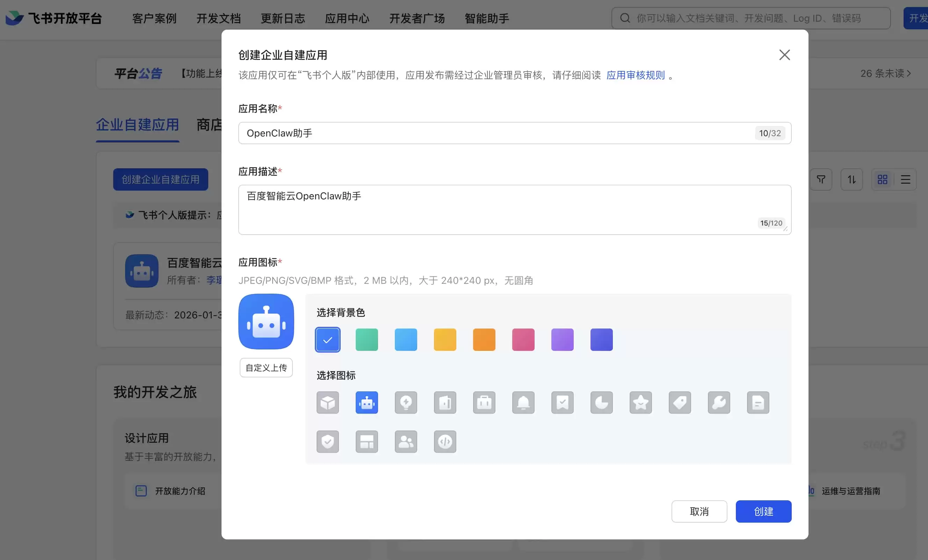
Task: Select the green background color
Action: coord(367,339)
